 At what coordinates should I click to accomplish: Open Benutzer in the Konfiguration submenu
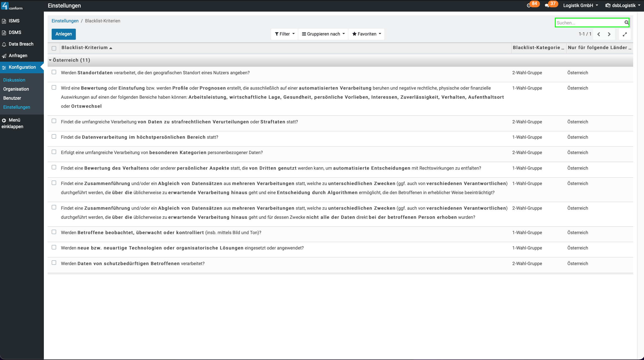(12, 98)
